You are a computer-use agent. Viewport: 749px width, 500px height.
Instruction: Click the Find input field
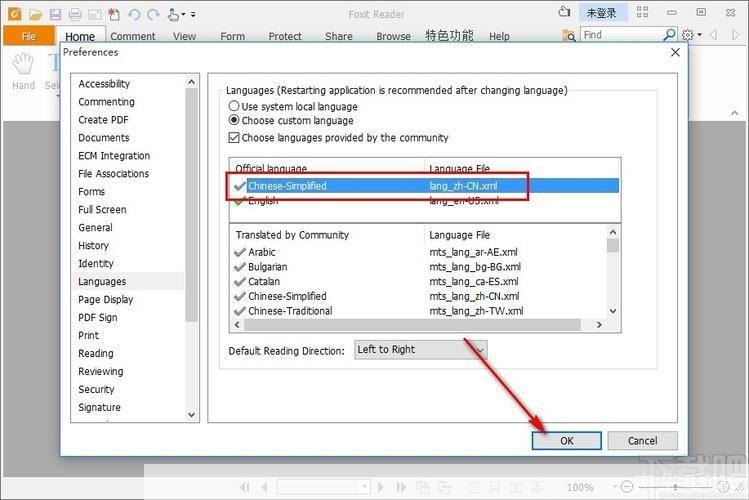tap(621, 35)
